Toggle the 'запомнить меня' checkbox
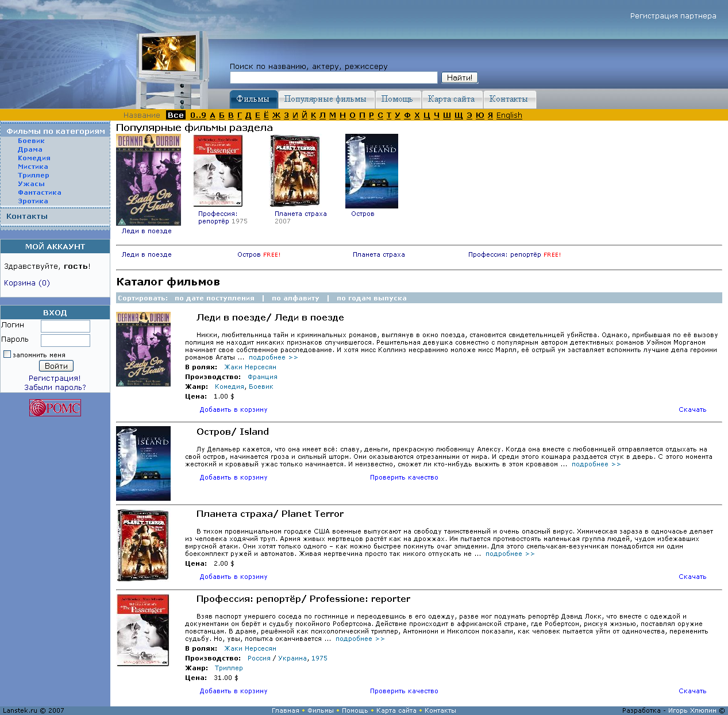The height and width of the screenshot is (715, 728). pos(7,354)
